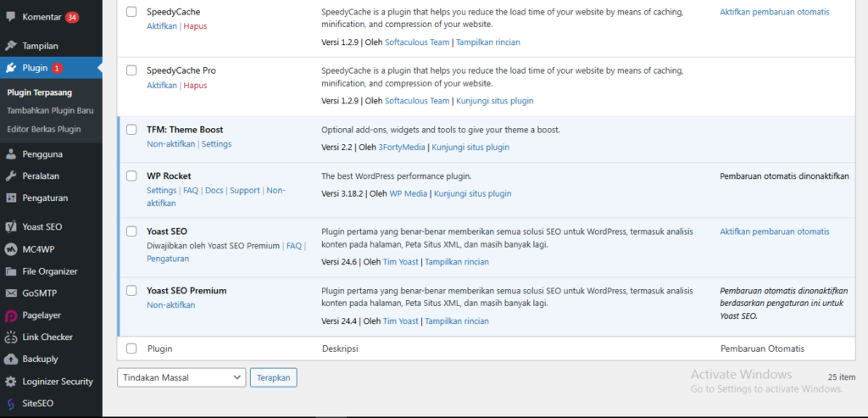Click the Loginizer Security gear icon
This screenshot has width=868, height=418.
pyautogui.click(x=10, y=382)
